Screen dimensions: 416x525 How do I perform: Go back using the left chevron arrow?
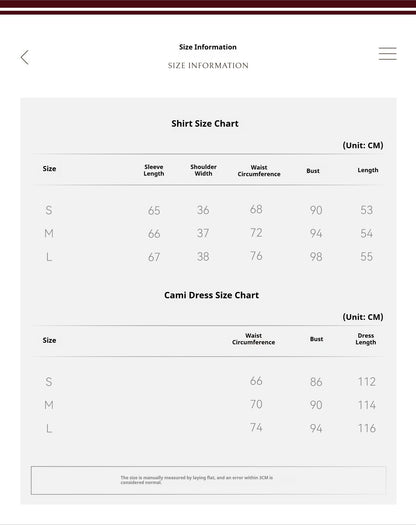click(x=24, y=57)
